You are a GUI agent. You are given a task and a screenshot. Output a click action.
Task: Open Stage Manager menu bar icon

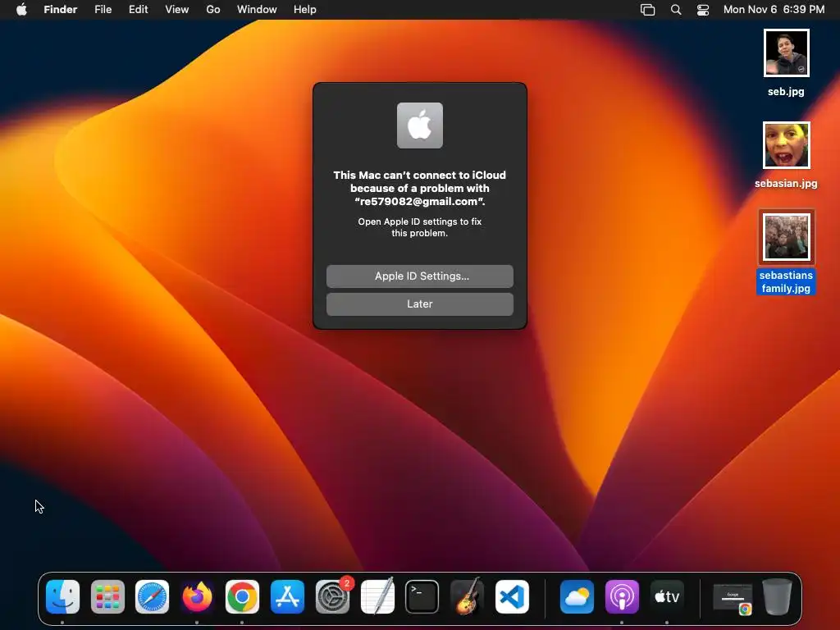(648, 10)
